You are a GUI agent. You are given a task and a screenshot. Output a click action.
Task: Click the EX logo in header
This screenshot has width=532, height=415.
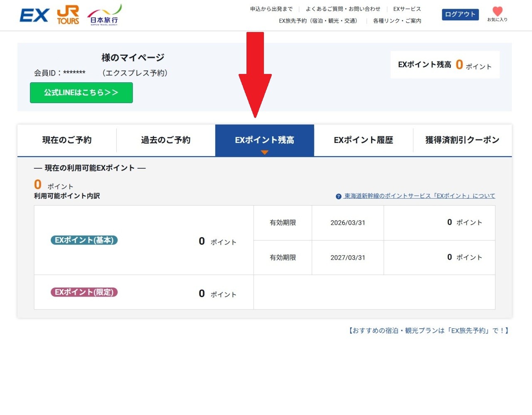tap(34, 15)
